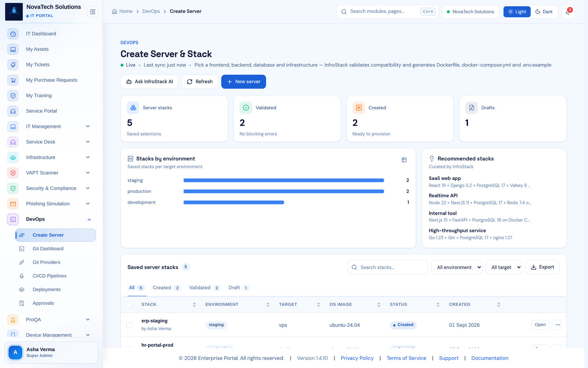Open the row actions menu for erp-staging
Image resolution: width=588 pixels, height=368 pixels.
(558, 325)
